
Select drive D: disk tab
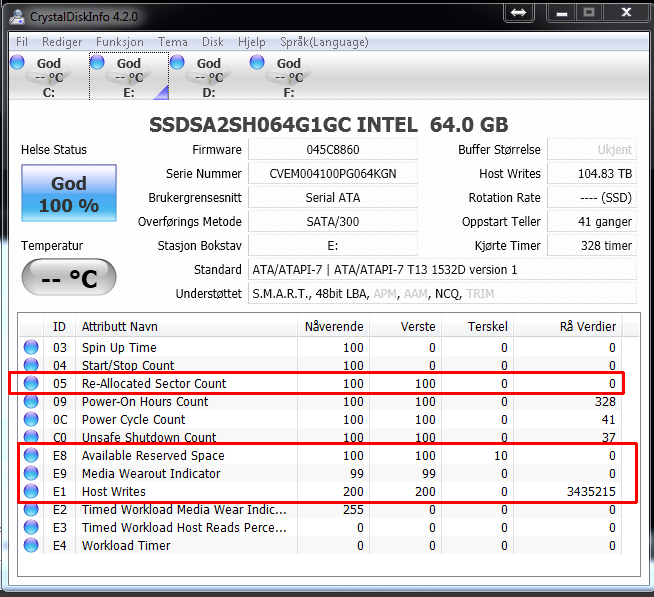pos(209,76)
